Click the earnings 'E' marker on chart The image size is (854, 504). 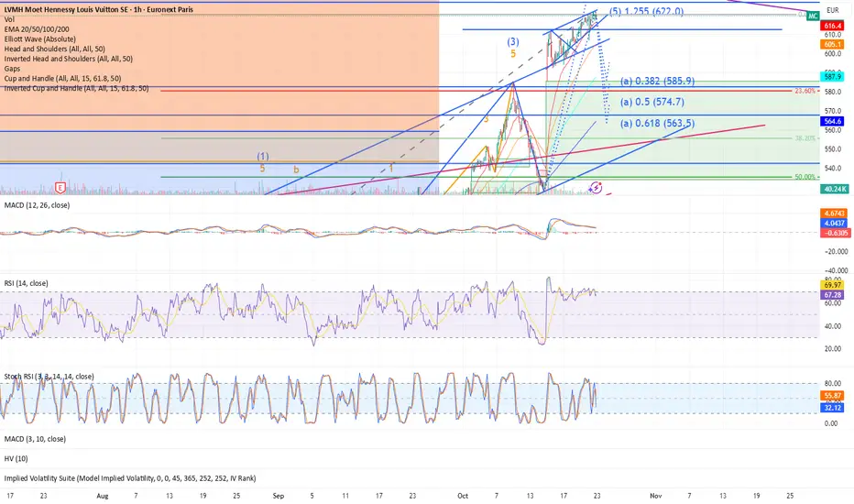pos(60,188)
